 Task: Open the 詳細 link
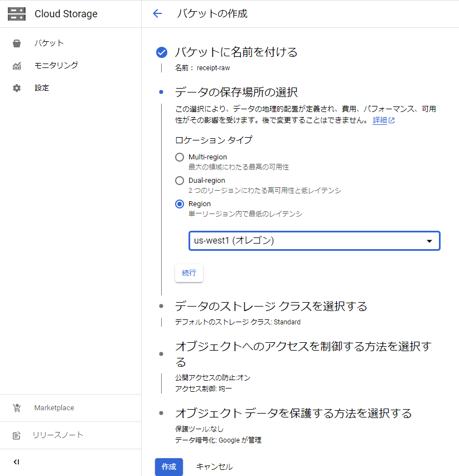(x=380, y=120)
